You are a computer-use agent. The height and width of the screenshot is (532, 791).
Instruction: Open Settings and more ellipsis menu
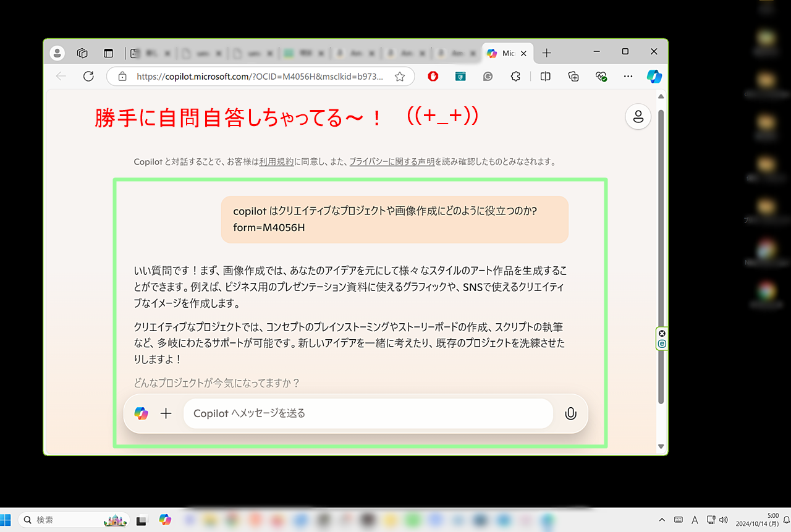(628, 77)
